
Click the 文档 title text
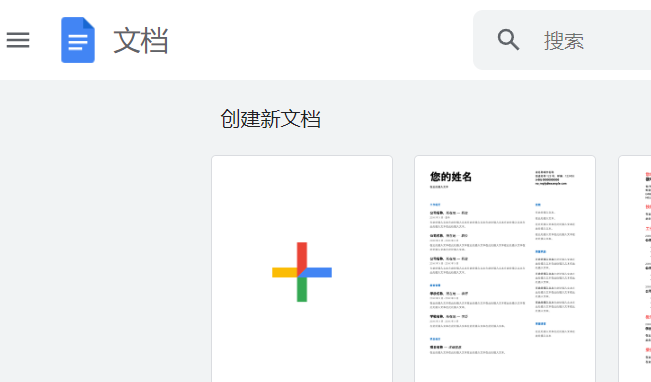coord(141,40)
